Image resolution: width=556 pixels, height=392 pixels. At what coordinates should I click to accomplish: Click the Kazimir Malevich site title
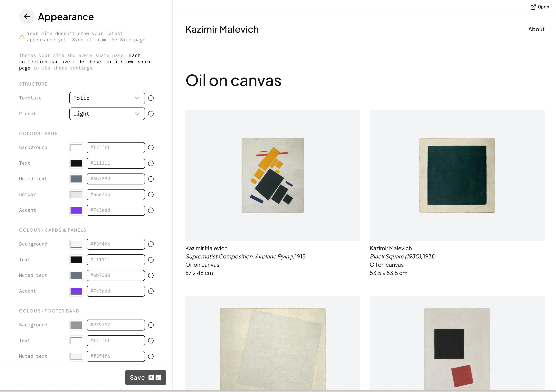tap(222, 29)
